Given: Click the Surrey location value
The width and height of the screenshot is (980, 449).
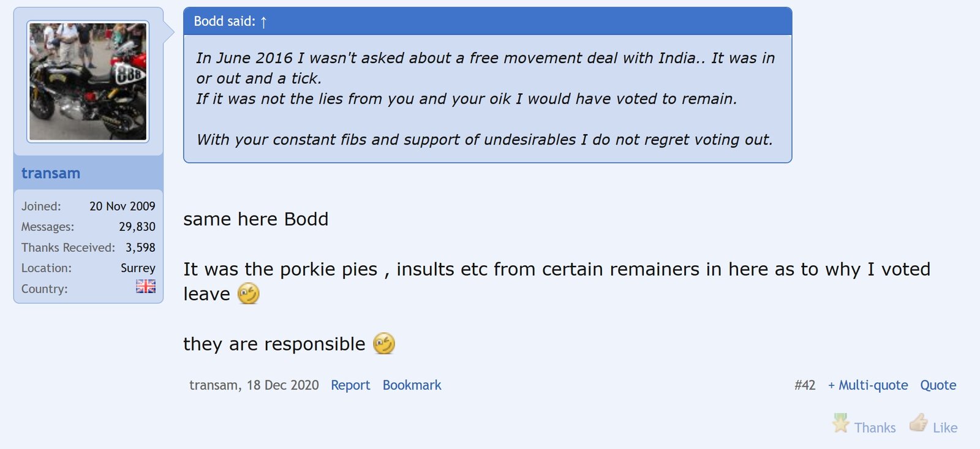Looking at the screenshot, I should click(x=138, y=268).
